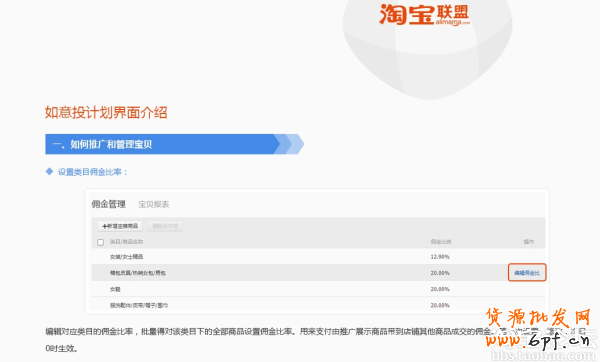Click the 淘宝联盟 alimama logo
This screenshot has height=362, width=600.
coord(424,15)
